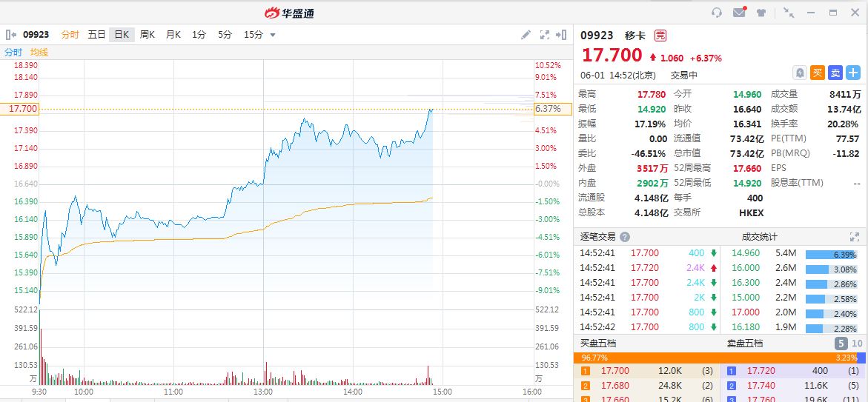Screen dimensions: 868x402
Task: Toggle the 均线 average line overlay
Action: pos(39,53)
